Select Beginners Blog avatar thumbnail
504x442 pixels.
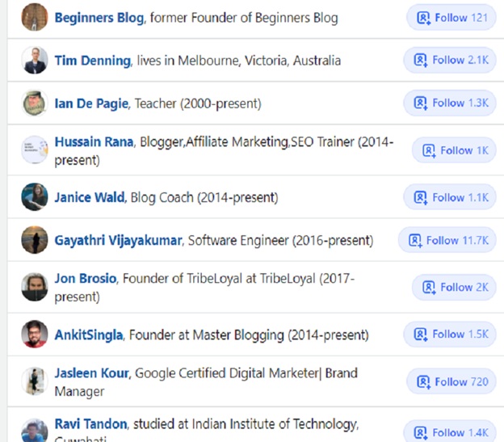pos(35,17)
